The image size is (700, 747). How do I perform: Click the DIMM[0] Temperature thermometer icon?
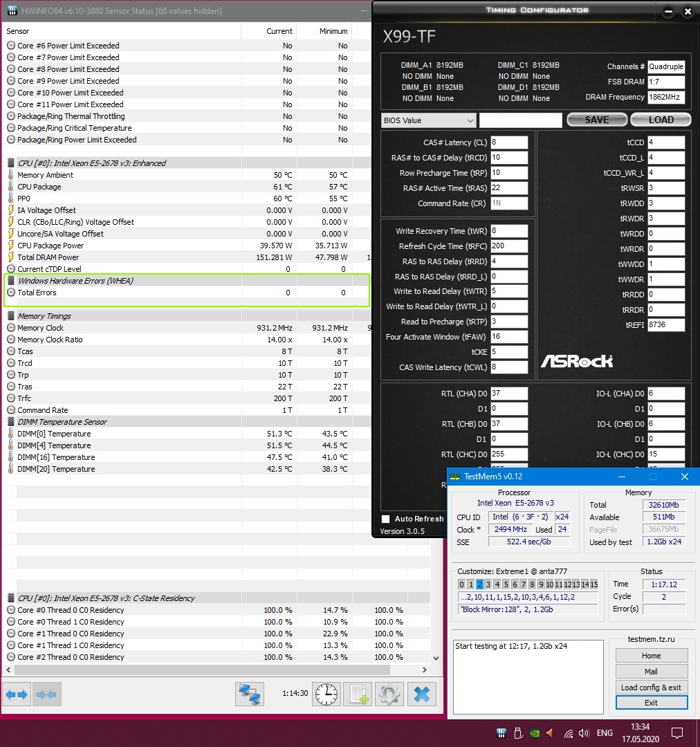click(x=11, y=433)
